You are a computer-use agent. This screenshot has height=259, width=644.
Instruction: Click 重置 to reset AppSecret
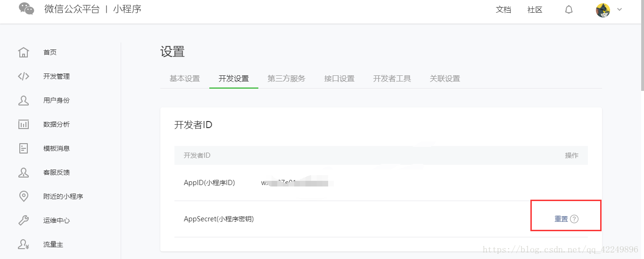[561, 219]
